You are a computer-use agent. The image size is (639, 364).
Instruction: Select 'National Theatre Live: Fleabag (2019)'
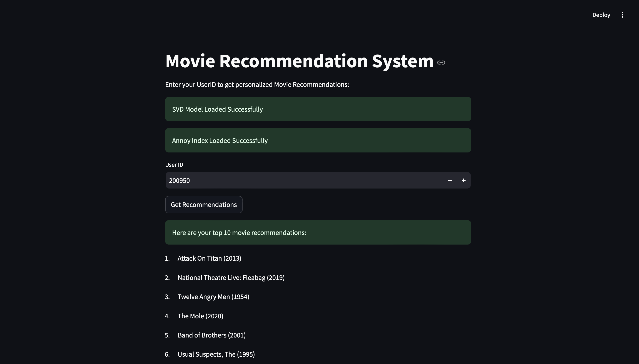click(x=231, y=277)
